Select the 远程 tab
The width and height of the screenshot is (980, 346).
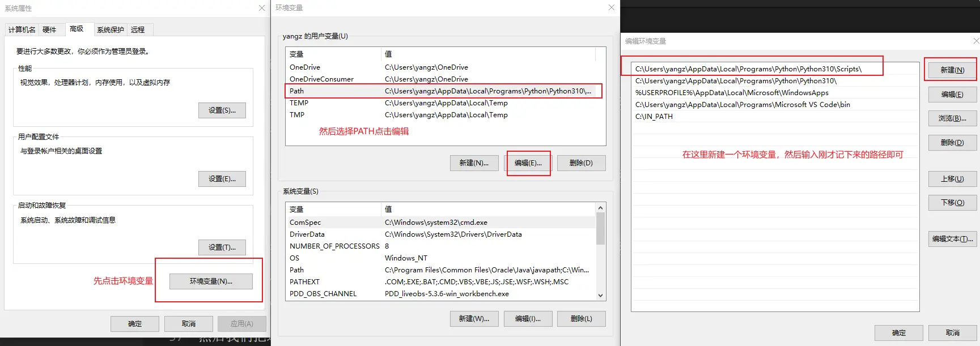click(x=138, y=29)
